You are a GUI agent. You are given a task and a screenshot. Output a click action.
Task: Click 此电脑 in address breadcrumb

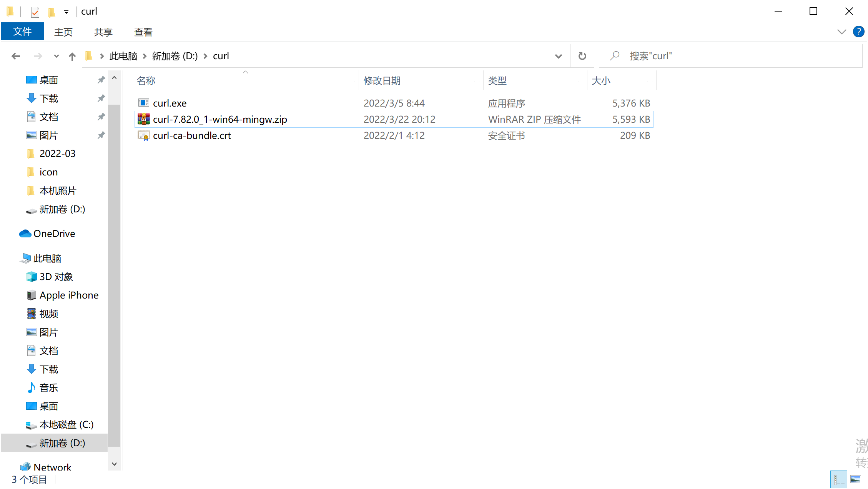pos(123,56)
